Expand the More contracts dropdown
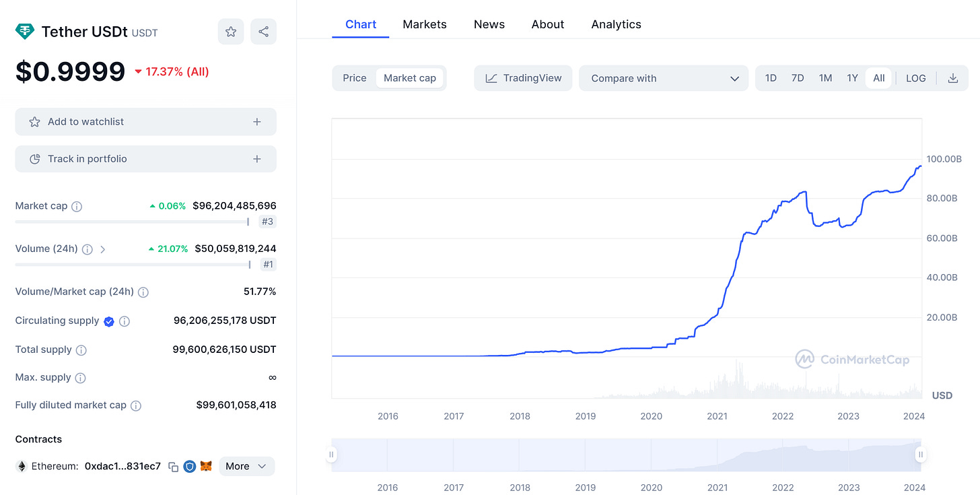 tap(247, 466)
